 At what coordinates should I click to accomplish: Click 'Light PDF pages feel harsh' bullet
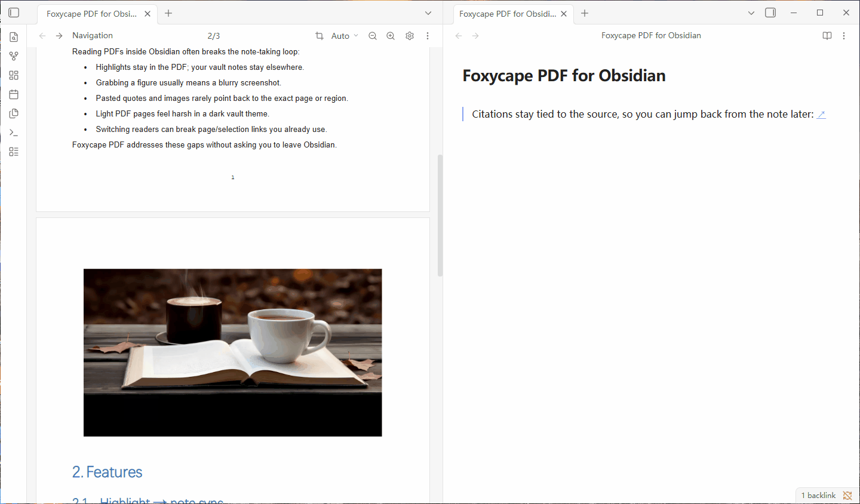tap(183, 114)
